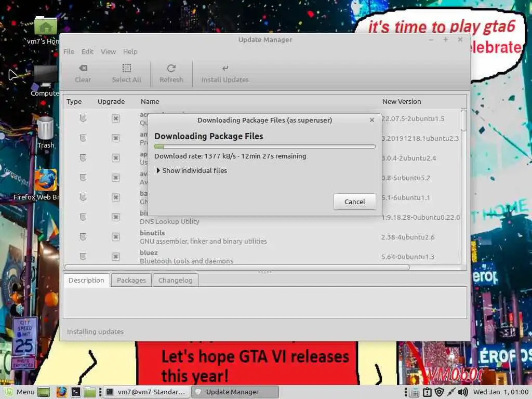Sort by the New Version column header
Image resolution: width=532 pixels, height=399 pixels.
click(x=402, y=101)
